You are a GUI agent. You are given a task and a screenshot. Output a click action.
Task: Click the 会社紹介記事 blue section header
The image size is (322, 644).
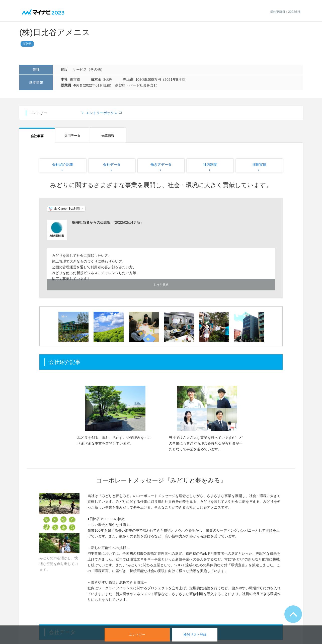point(161,362)
